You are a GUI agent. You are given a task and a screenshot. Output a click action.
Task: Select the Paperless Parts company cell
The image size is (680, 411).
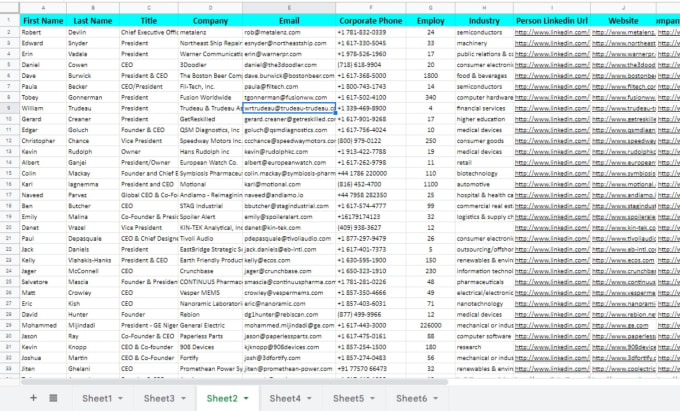[210, 336]
